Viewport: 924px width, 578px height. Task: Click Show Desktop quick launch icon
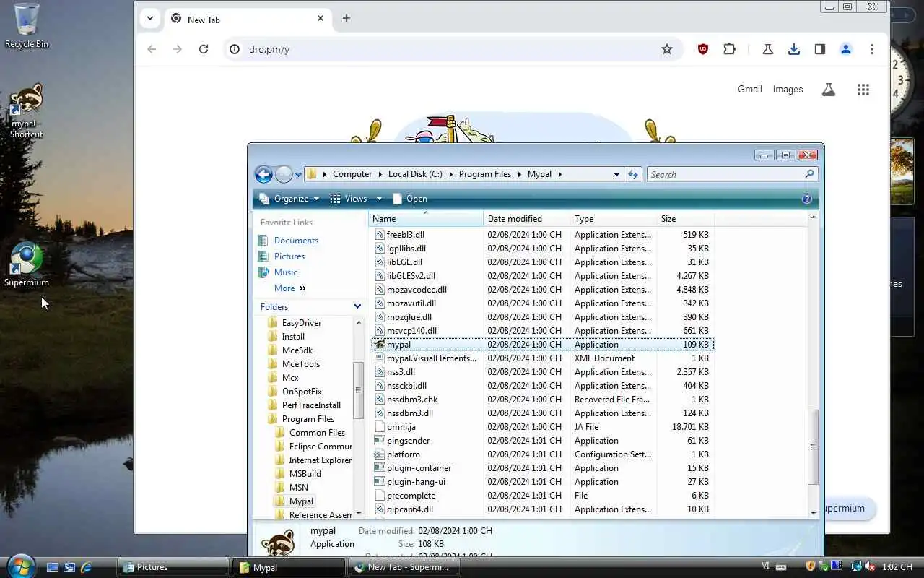[x=53, y=567]
